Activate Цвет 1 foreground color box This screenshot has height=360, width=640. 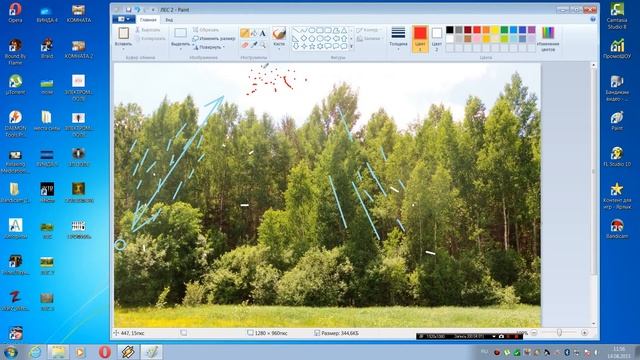(x=420, y=38)
